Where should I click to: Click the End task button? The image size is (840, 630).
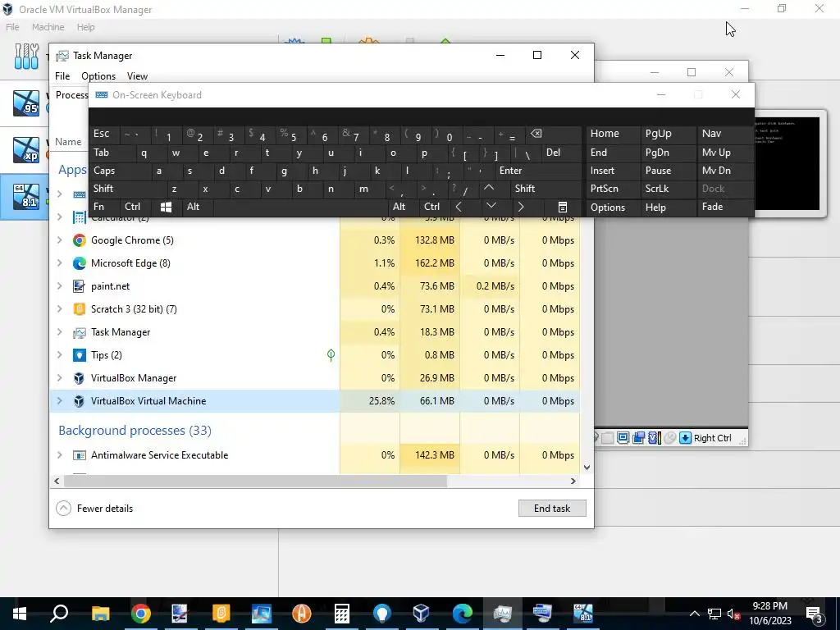pyautogui.click(x=552, y=509)
